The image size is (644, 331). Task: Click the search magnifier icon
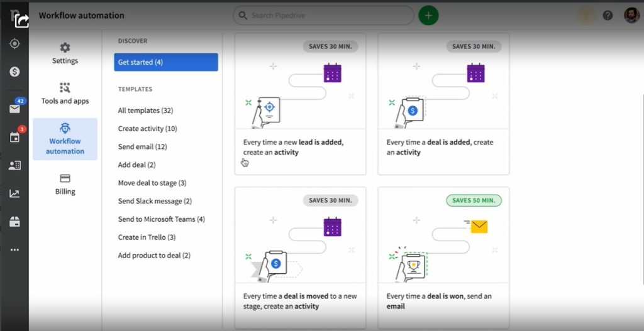click(243, 16)
